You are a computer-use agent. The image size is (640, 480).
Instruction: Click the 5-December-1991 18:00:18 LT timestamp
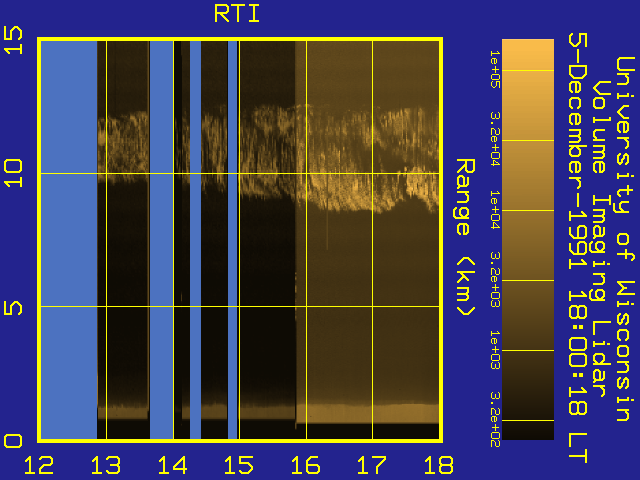[x=578, y=248]
